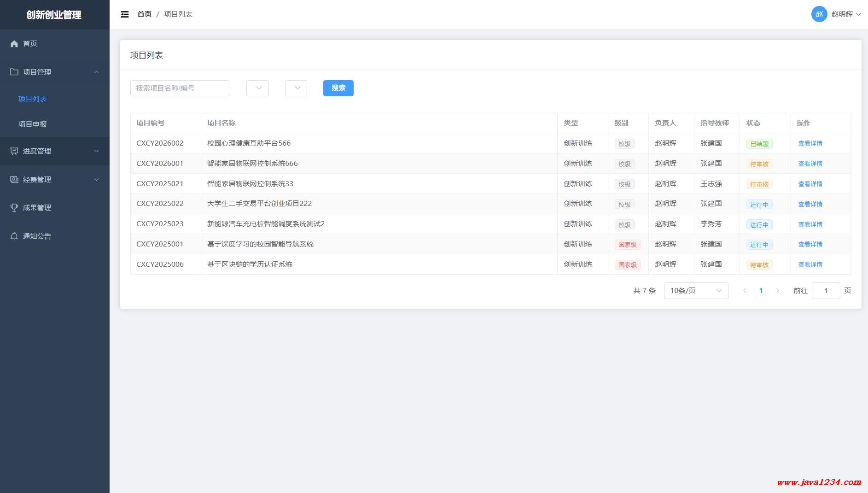Click the blue 赵 user avatar
This screenshot has width=868, height=493.
(819, 14)
